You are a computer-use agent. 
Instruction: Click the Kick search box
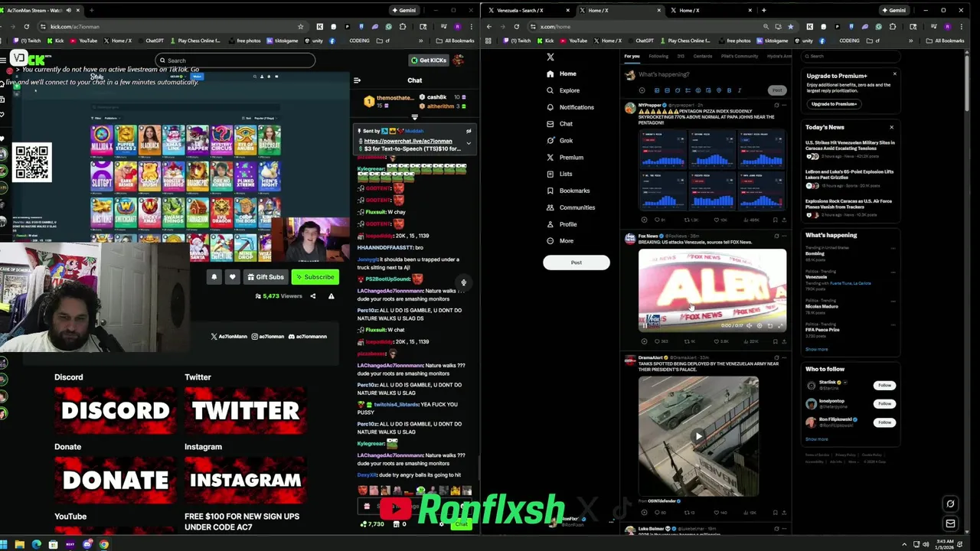[235, 60]
